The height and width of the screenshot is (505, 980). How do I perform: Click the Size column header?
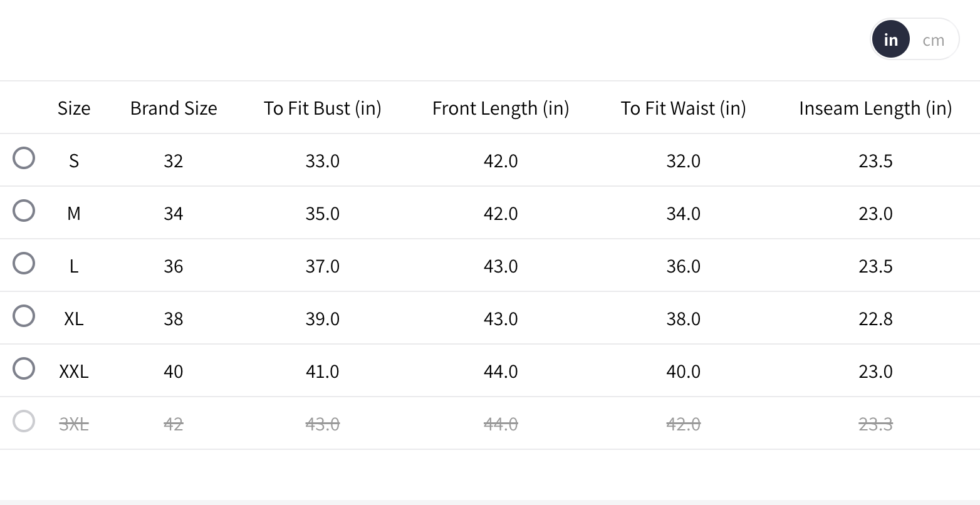74,108
